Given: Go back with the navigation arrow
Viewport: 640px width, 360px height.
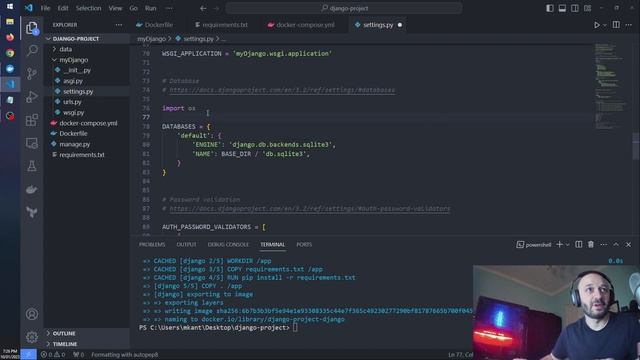Looking at the screenshot, I should tap(203, 8).
